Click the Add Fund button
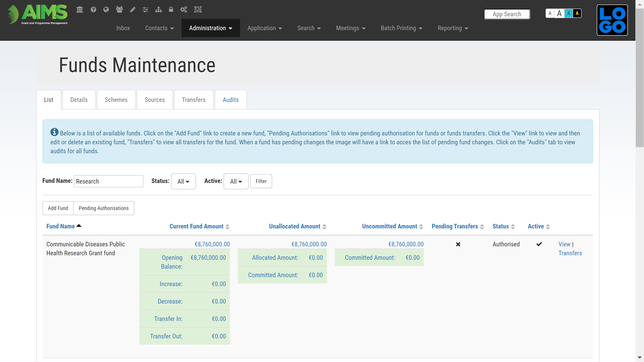The width and height of the screenshot is (644, 362). pos(58,208)
